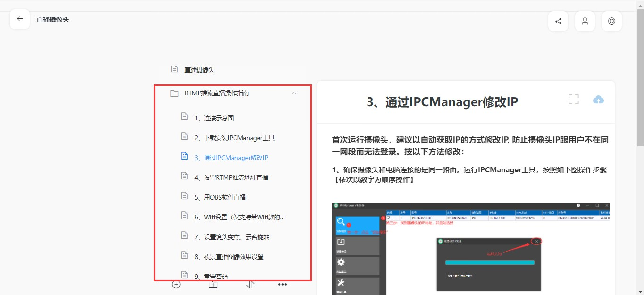Expand the 直播摄像头 root document entry
The width and height of the screenshot is (644, 295).
[x=198, y=69]
